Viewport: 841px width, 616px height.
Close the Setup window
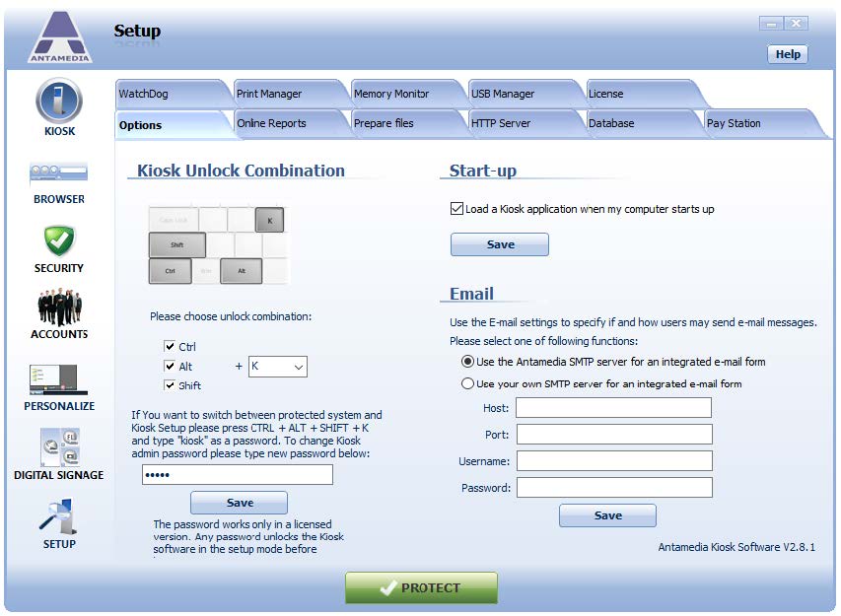(x=796, y=24)
